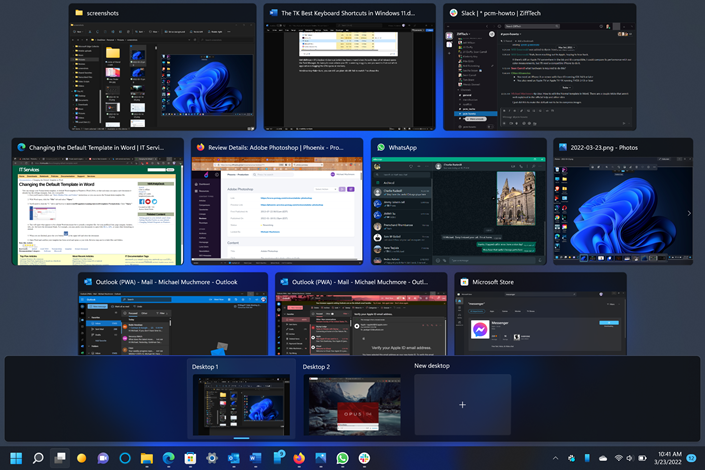Viewport: 705px width, 470px height.
Task: Open the notification count badge
Action: point(692,458)
